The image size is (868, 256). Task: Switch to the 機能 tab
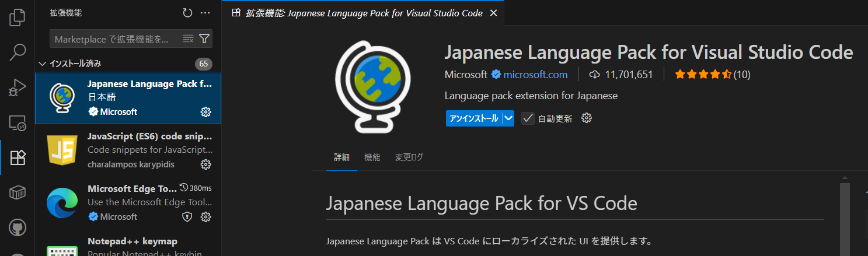click(x=372, y=157)
